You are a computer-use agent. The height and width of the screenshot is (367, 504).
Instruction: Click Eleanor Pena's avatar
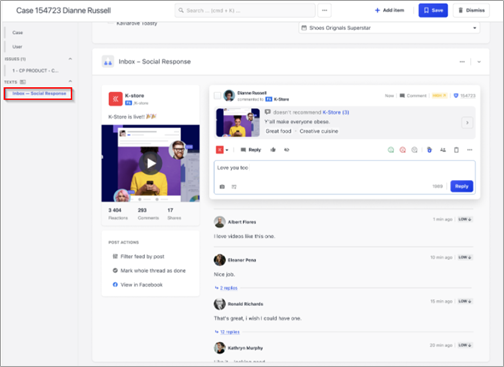pos(220,260)
